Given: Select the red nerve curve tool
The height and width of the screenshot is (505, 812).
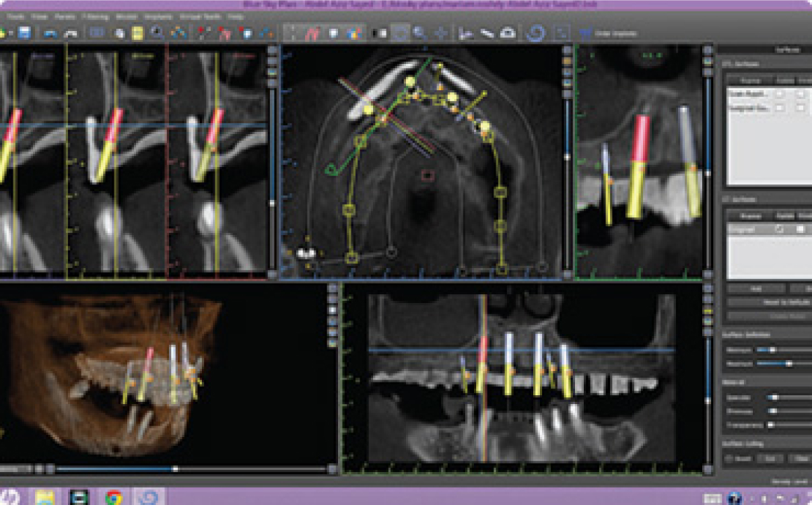Looking at the screenshot, I should click(312, 32).
